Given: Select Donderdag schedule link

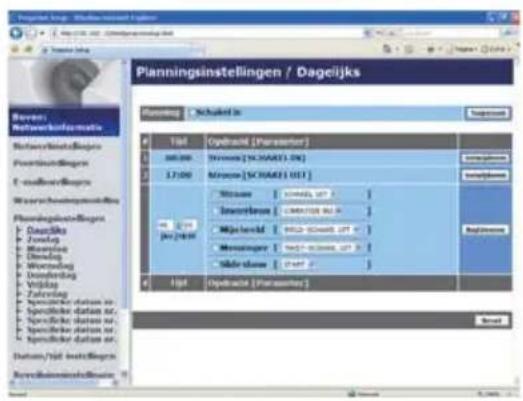Looking at the screenshot, I should pyautogui.click(x=51, y=275).
